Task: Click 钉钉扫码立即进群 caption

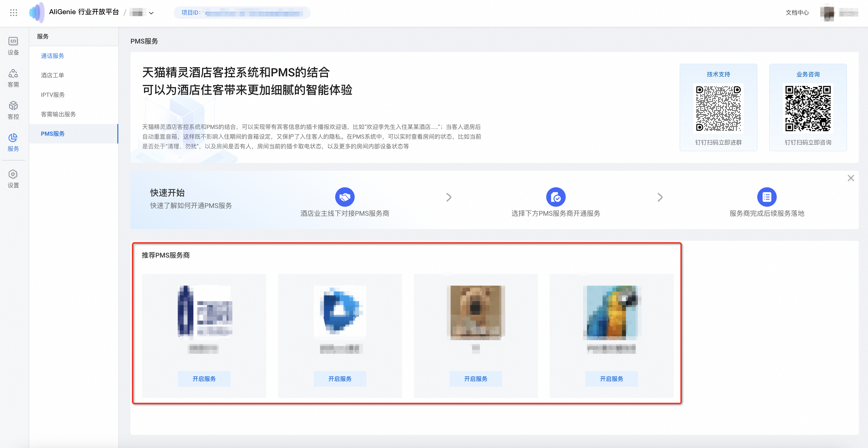Action: pos(718,142)
